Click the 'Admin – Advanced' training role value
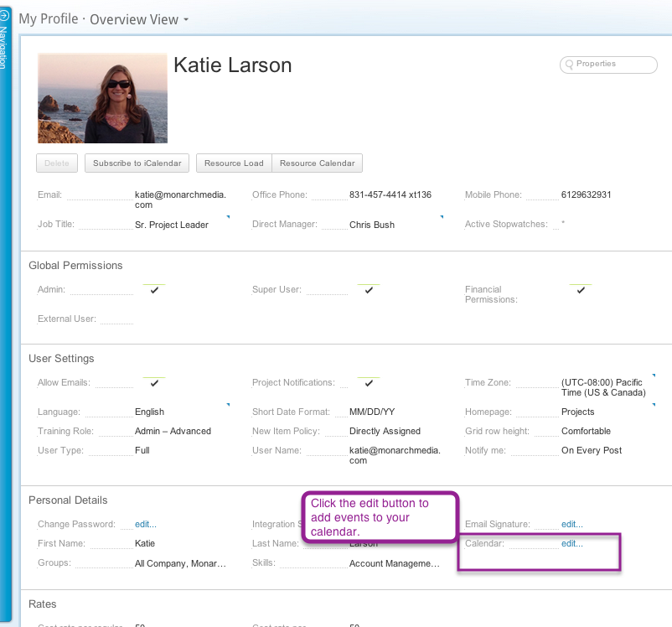672x627 pixels. (173, 431)
